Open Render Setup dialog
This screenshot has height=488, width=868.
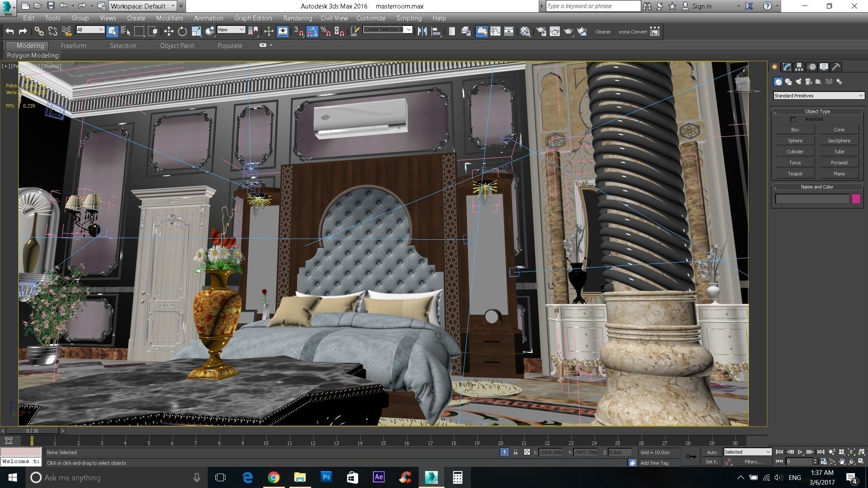pos(541,31)
